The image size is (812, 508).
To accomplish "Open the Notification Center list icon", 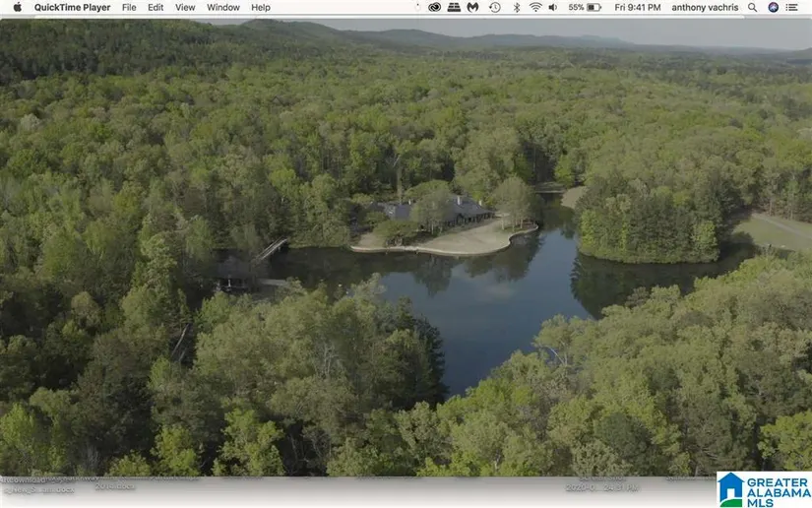I will pyautogui.click(x=792, y=7).
